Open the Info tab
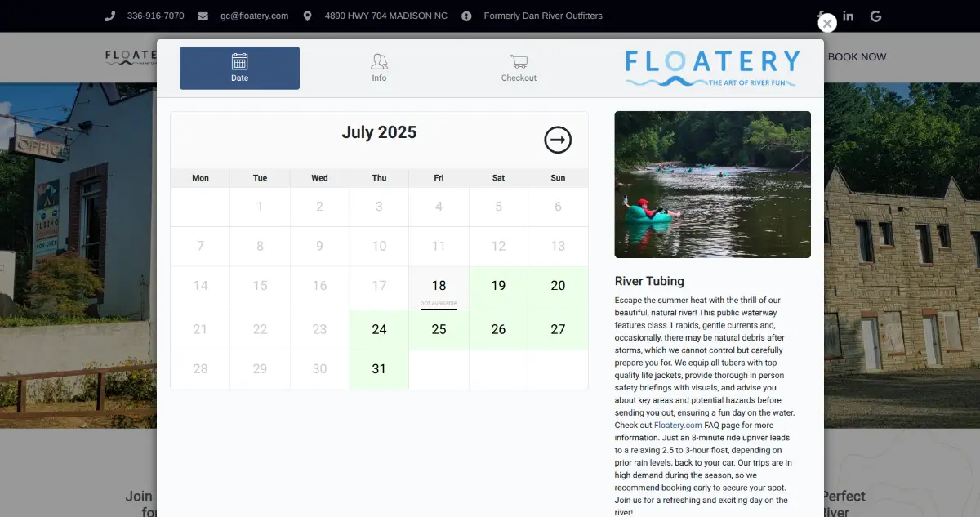Image resolution: width=980 pixels, height=517 pixels. pyautogui.click(x=379, y=68)
